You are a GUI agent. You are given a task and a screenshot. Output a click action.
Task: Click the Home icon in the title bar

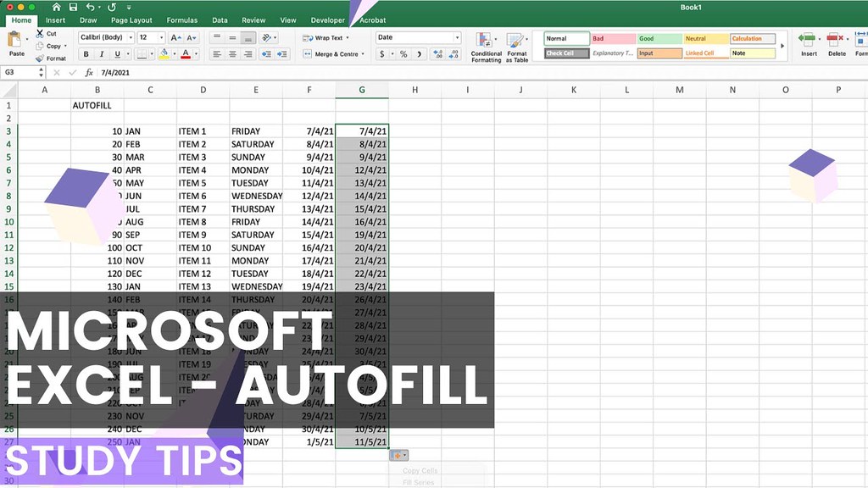pyautogui.click(x=57, y=7)
